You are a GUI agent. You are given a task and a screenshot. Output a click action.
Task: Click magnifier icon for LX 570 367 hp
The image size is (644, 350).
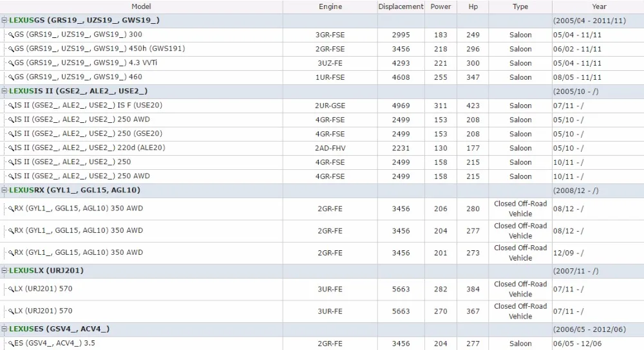[11, 311]
